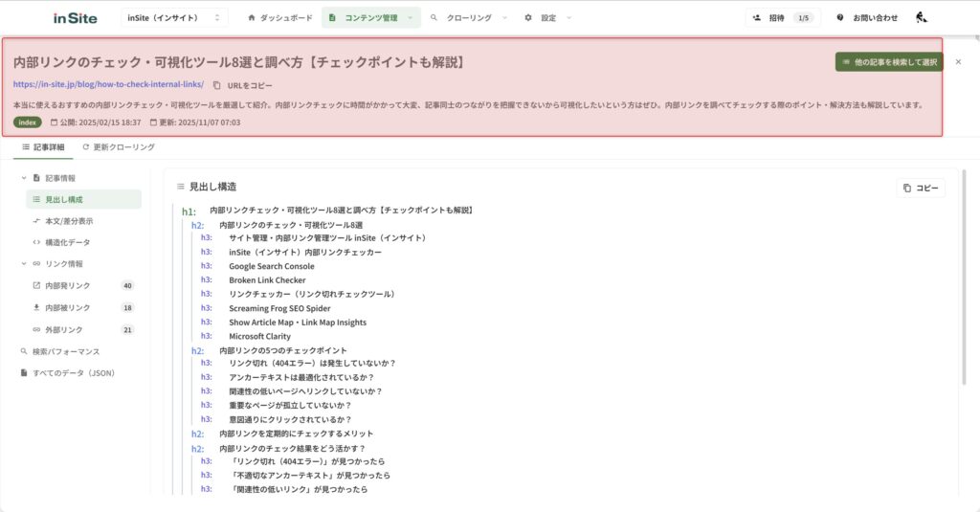Select h2 heading 内部リンクの5つのチェックポイント
Image resolution: width=980 pixels, height=512 pixels.
[x=282, y=350]
